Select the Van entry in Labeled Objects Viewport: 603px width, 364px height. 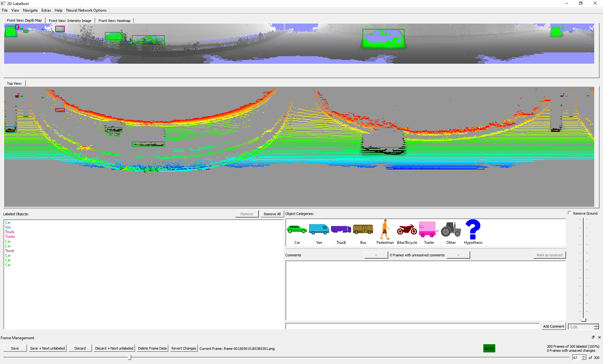click(x=8, y=227)
